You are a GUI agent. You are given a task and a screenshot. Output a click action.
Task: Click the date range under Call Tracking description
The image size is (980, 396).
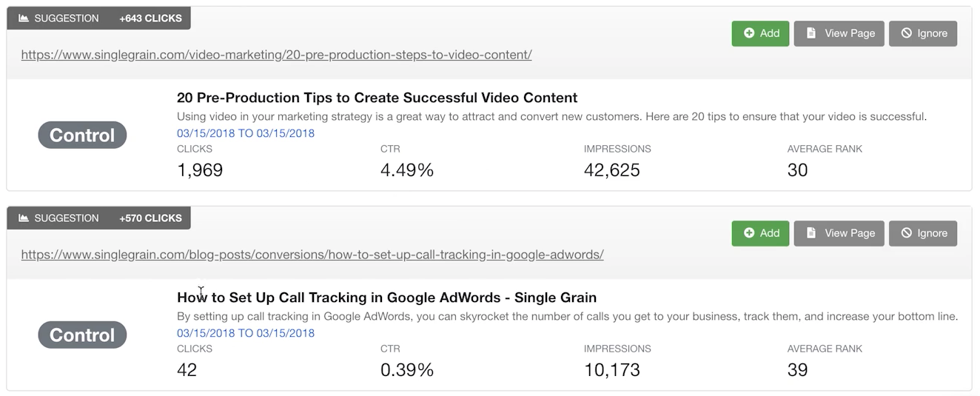pyautogui.click(x=246, y=333)
